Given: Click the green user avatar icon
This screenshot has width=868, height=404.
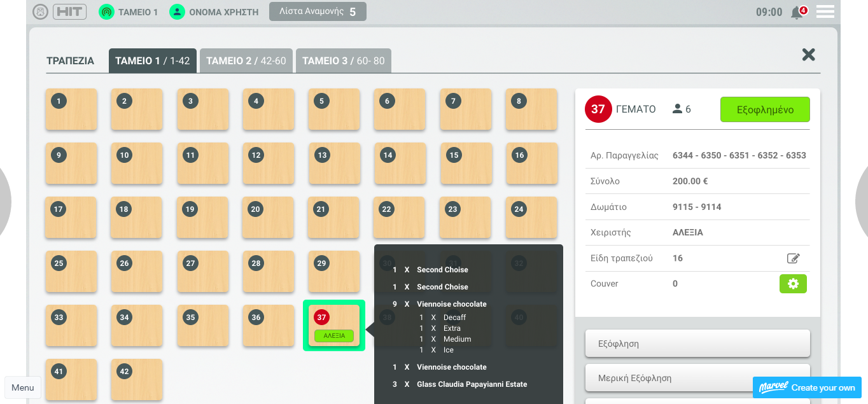Looking at the screenshot, I should [177, 12].
